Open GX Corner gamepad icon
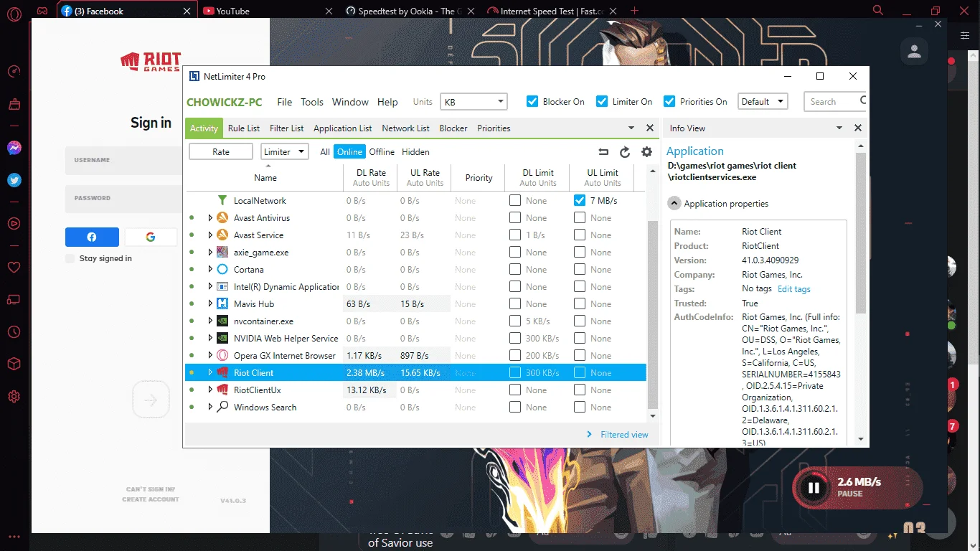 click(43, 11)
